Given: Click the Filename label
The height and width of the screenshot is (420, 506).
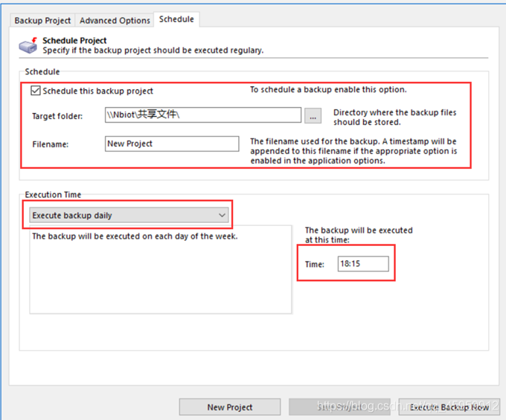Looking at the screenshot, I should pos(51,144).
